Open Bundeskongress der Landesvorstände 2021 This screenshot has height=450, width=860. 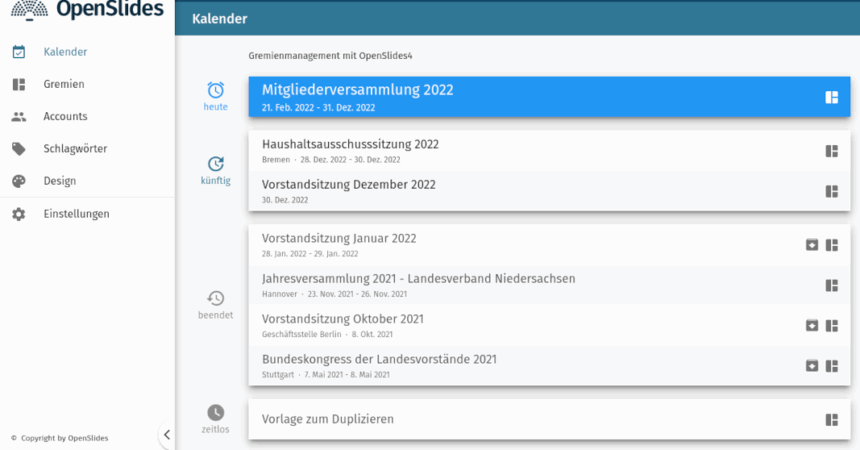point(549,366)
